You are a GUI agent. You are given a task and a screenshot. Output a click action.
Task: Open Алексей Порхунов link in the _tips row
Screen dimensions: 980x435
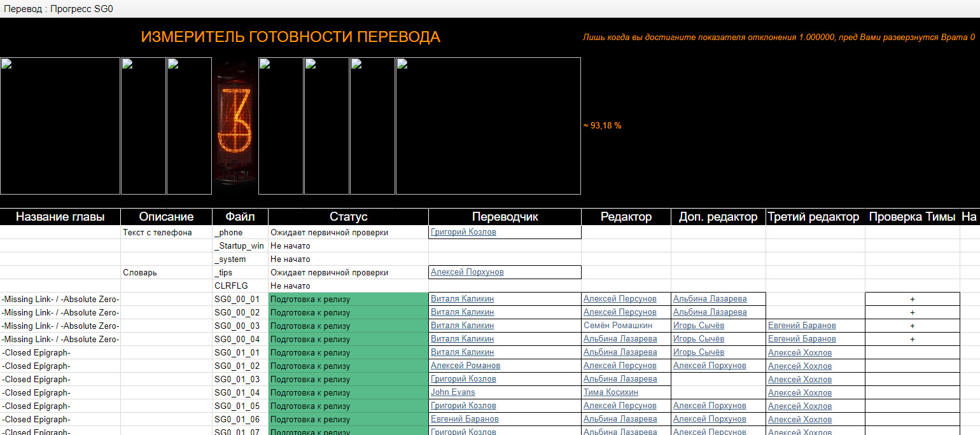click(x=467, y=272)
